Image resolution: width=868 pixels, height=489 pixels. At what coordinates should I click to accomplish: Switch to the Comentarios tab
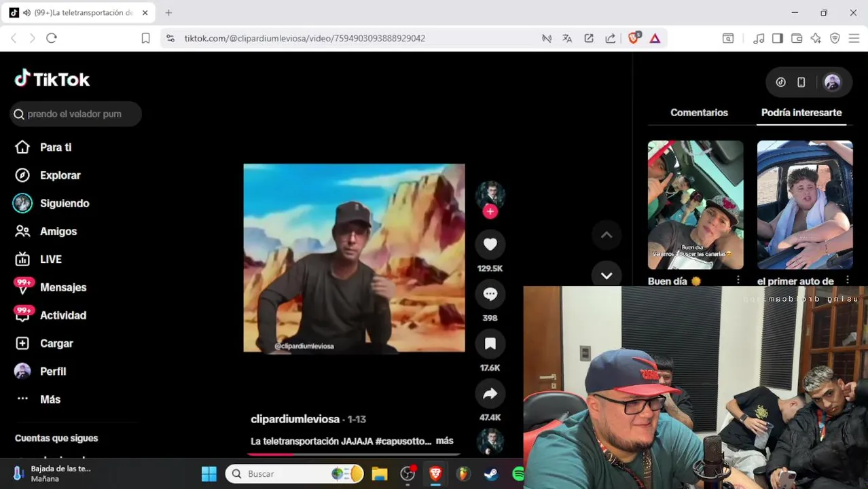click(699, 113)
